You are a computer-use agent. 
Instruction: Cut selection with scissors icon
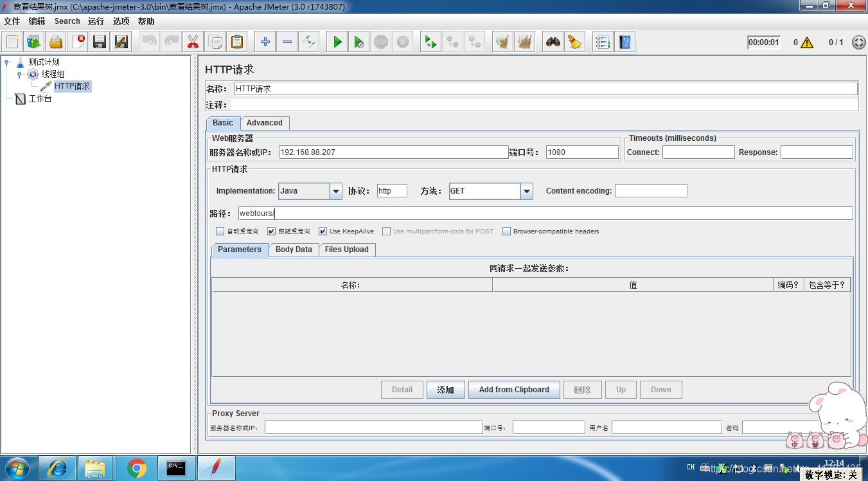point(193,42)
